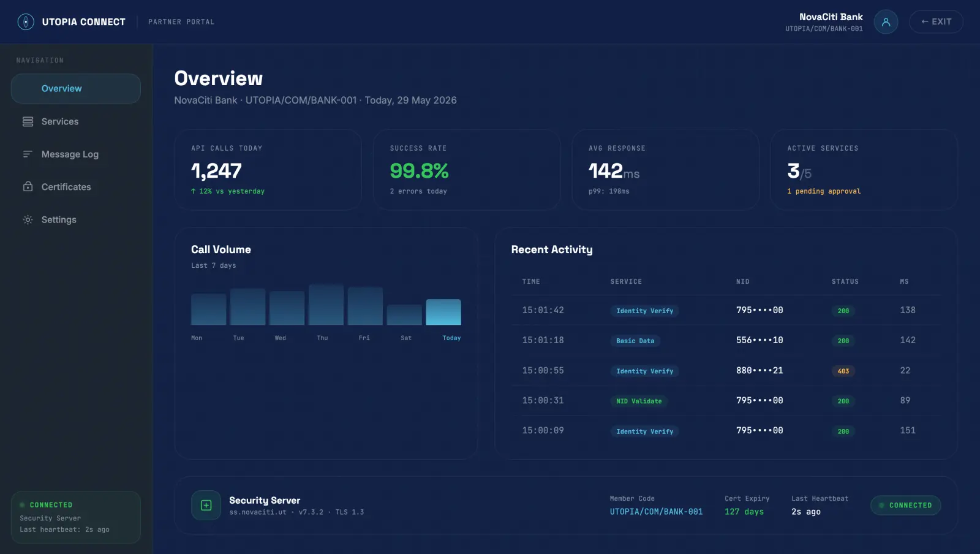Click the CONNECTED status pill in the Security Server bar

coord(905,506)
